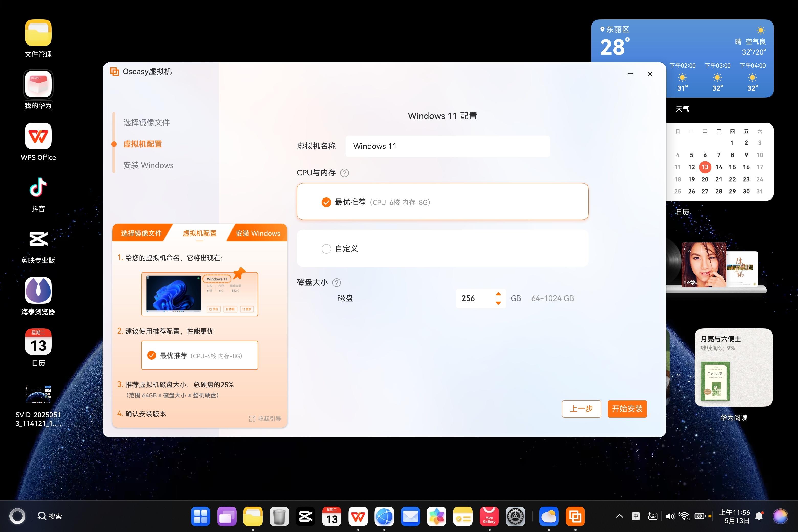This screenshot has width=798, height=532.
Task: Open the file manager folder in dock
Action: tap(253, 516)
